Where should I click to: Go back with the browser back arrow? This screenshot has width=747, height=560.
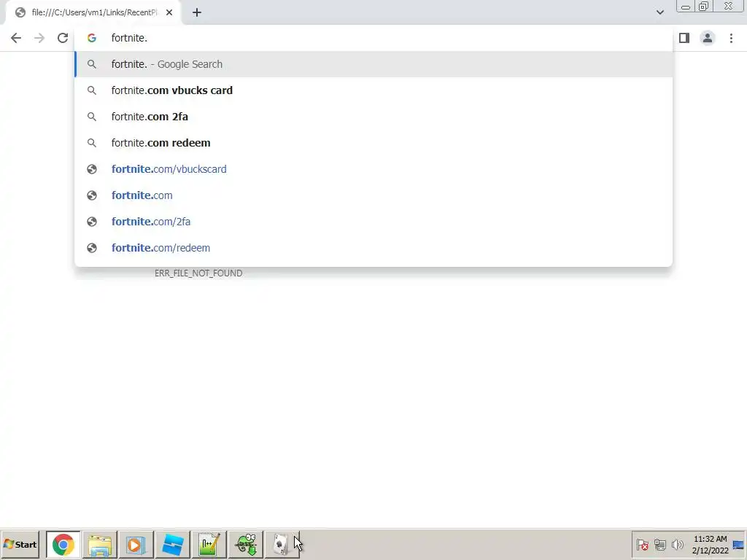click(x=16, y=38)
